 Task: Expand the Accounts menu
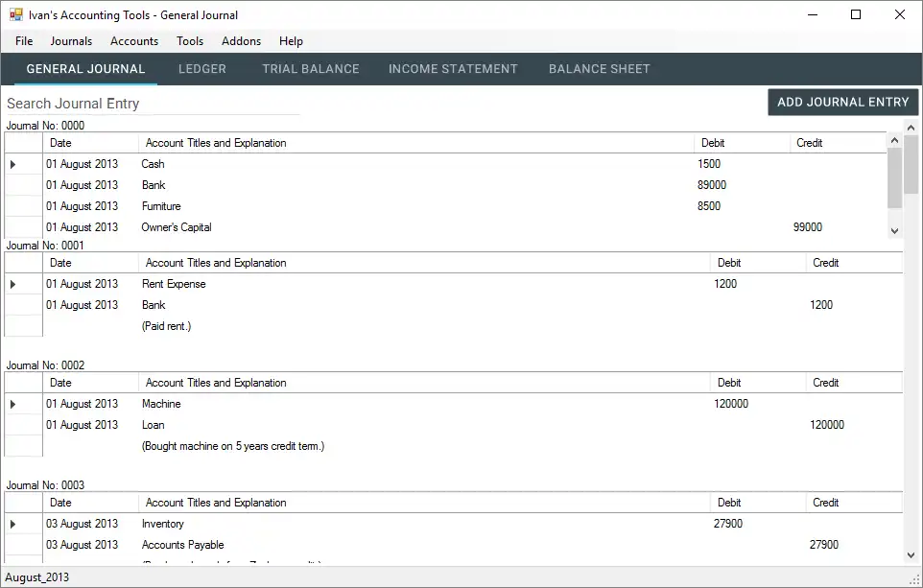click(x=134, y=41)
